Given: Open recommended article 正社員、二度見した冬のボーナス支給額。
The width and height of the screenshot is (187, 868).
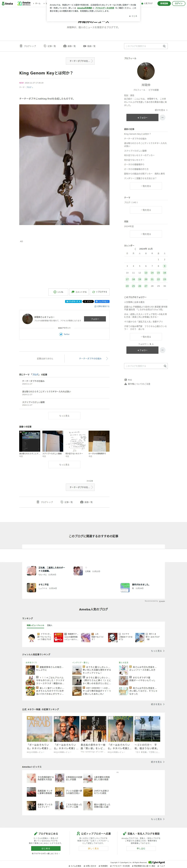Looking at the screenshot, I should [52, 569].
